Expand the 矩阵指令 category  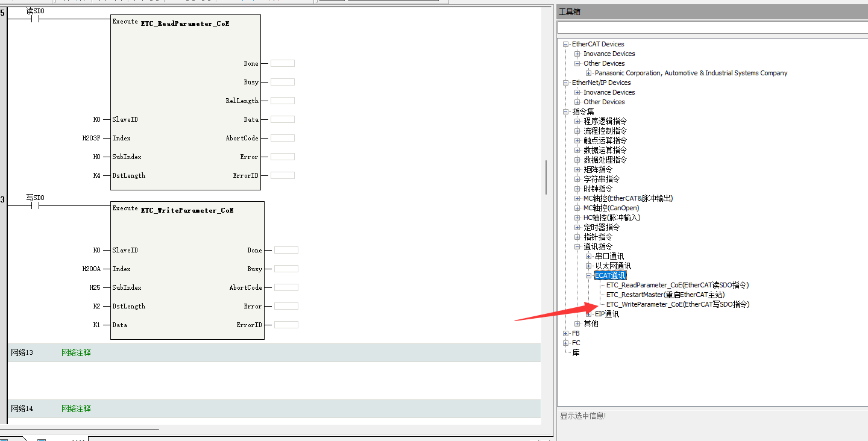coord(577,169)
